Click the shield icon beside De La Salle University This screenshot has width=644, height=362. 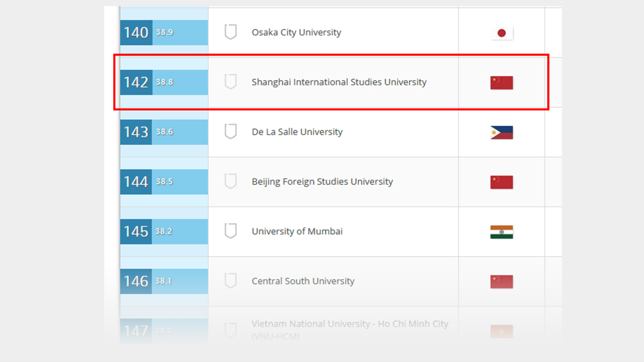coord(230,132)
